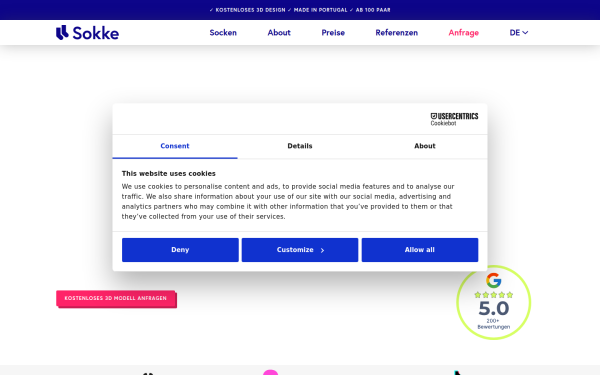Open the Usercentrics Cookiebot logo
Screen dimensions: 600x375
(454, 119)
